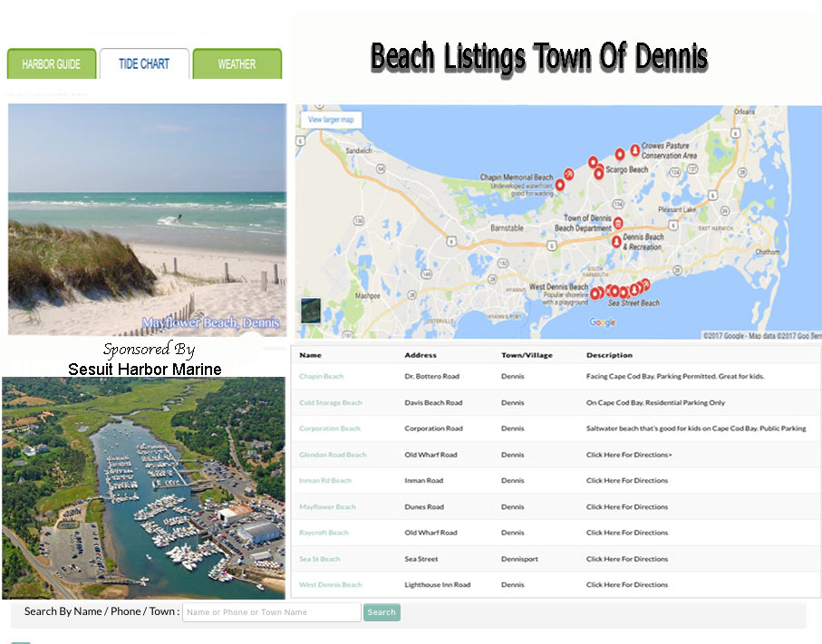Screen dimensions: 822x644
Task: Click the Crowes Pasture Conservation Area marker
Action: [634, 149]
